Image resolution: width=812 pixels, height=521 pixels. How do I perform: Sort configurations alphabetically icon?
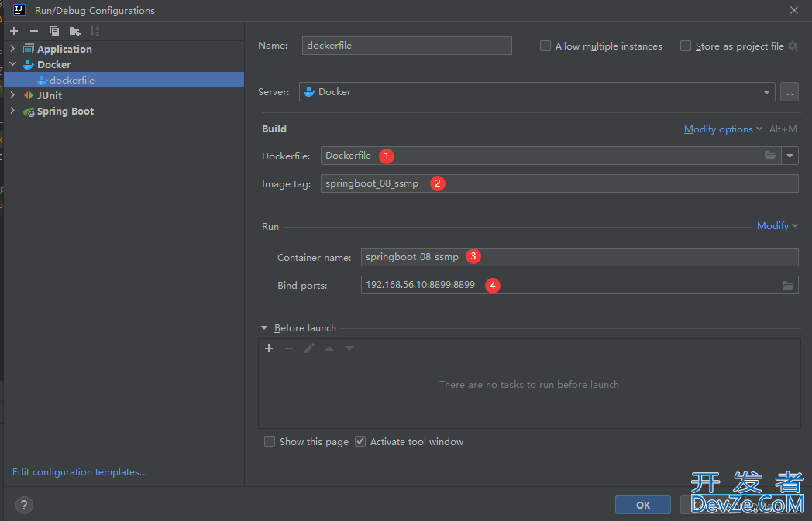95,31
